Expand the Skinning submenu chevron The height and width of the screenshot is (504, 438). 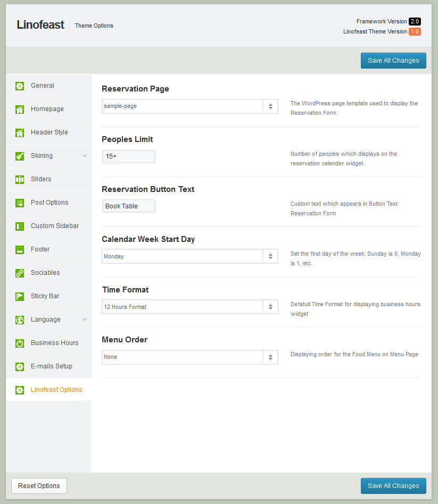point(85,156)
